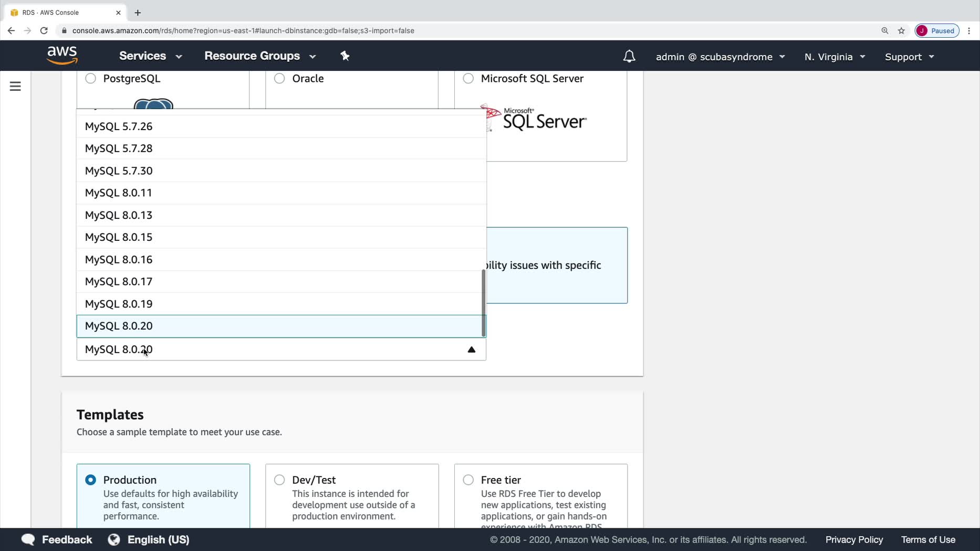
Task: Choose MySQL 8.0.13 from version list
Action: 282,215
